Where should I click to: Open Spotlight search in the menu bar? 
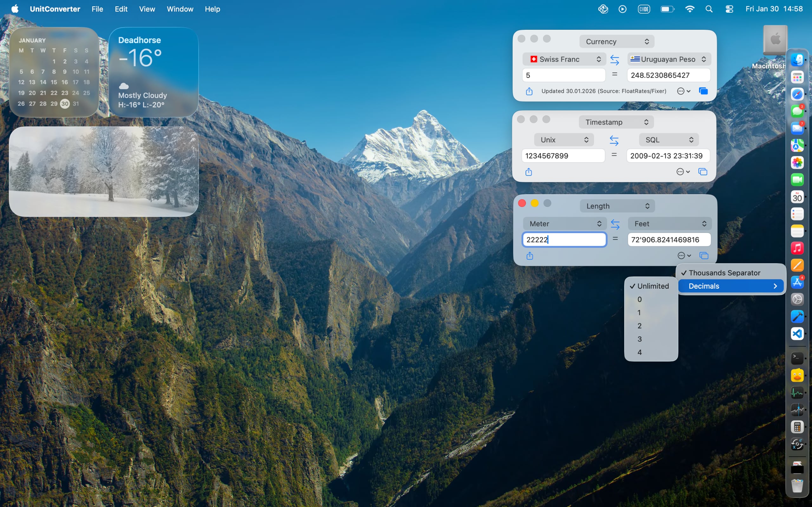709,9
